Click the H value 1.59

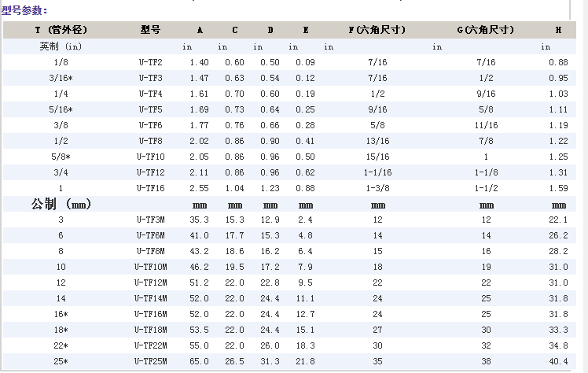click(x=558, y=188)
